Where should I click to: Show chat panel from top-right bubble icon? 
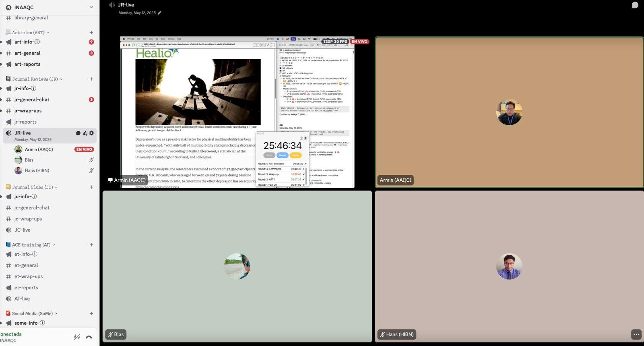click(x=635, y=5)
